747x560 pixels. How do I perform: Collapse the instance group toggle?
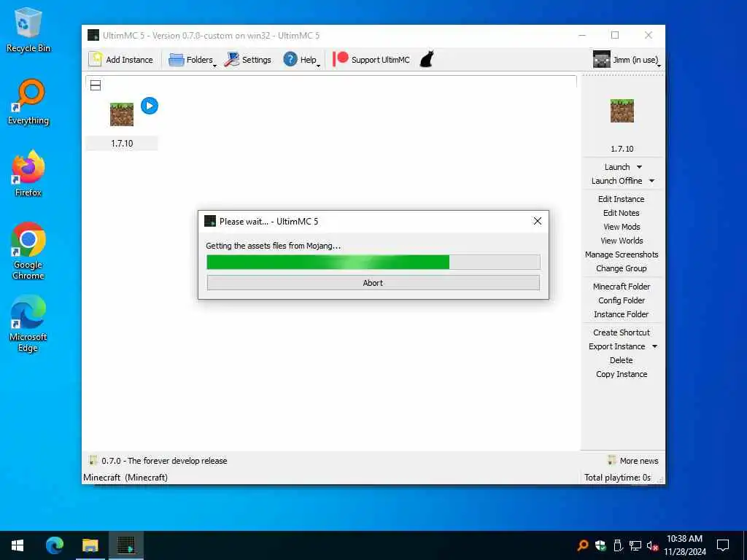[x=96, y=85]
